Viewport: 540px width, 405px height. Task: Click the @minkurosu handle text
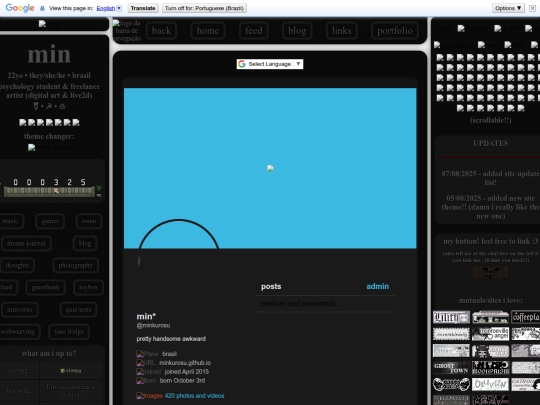click(153, 325)
